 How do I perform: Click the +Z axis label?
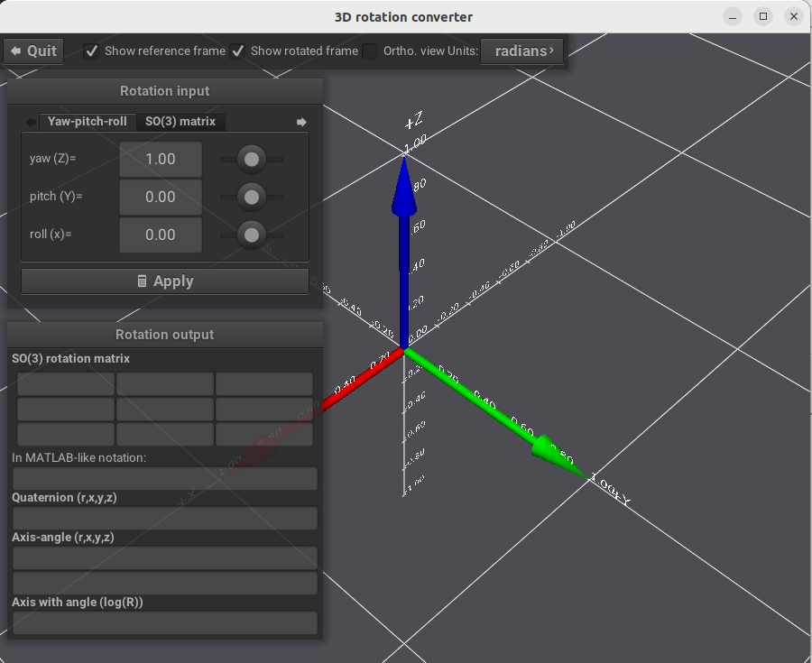click(x=414, y=121)
